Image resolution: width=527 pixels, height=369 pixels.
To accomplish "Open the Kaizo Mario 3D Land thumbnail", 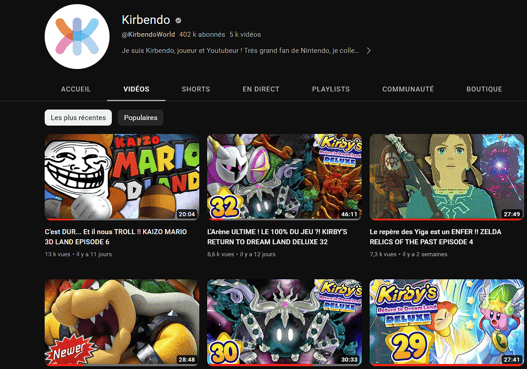I will tap(122, 177).
